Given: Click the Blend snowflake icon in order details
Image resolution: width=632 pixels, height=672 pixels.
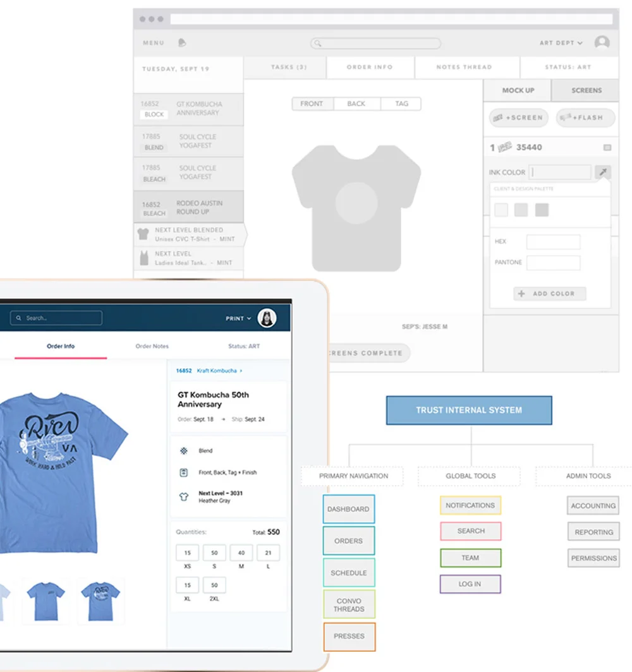Looking at the screenshot, I should coord(184,450).
